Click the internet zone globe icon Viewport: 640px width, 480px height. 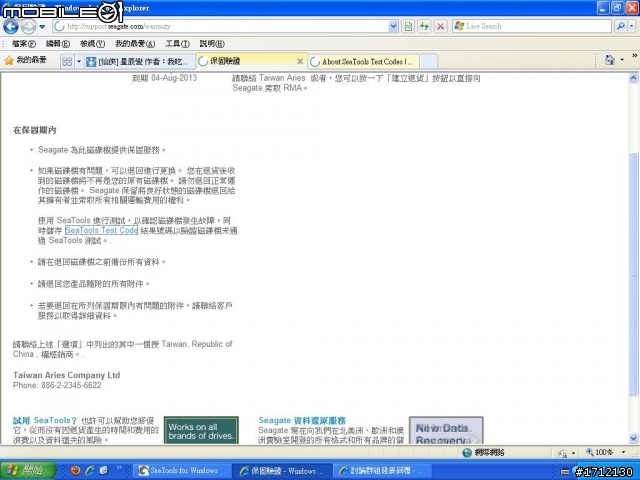click(x=467, y=452)
